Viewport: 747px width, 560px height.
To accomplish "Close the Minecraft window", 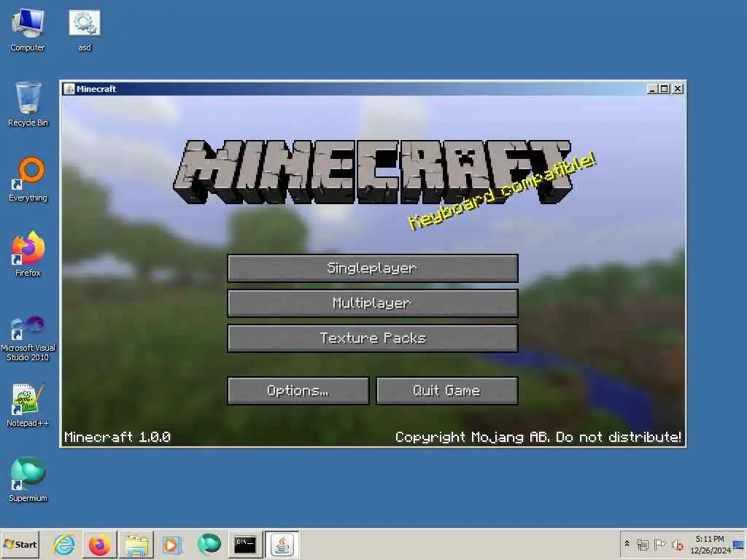I will [678, 88].
